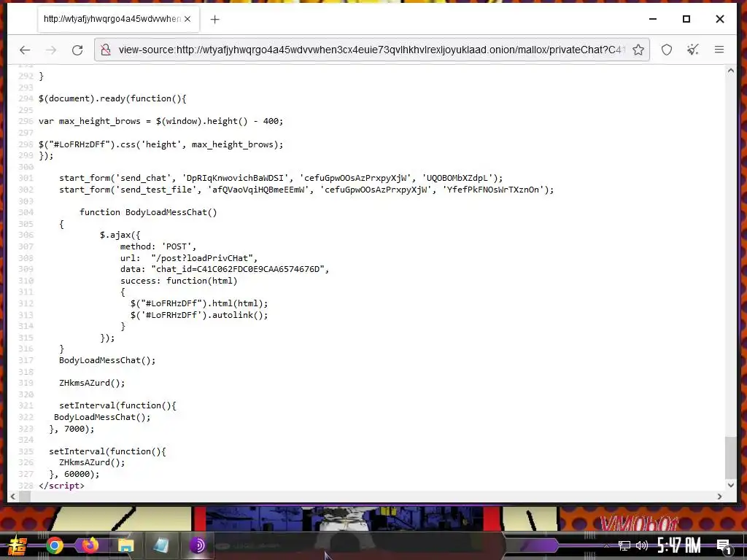Open the Start menu icon in taskbar

point(18,545)
